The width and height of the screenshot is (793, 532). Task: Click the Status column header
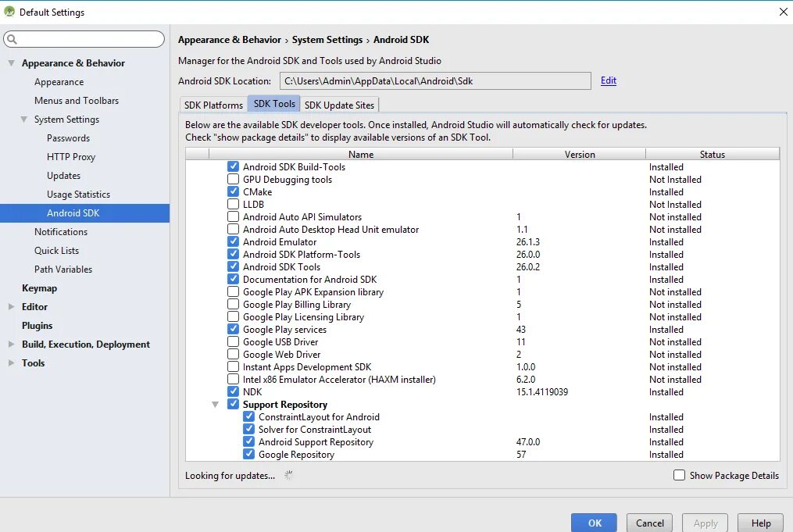pyautogui.click(x=712, y=154)
